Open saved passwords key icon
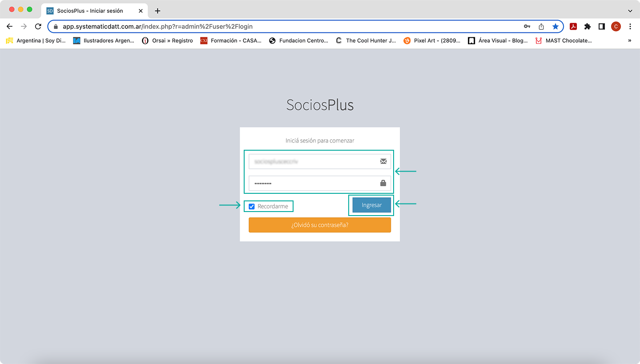The image size is (640, 364). pyautogui.click(x=527, y=27)
